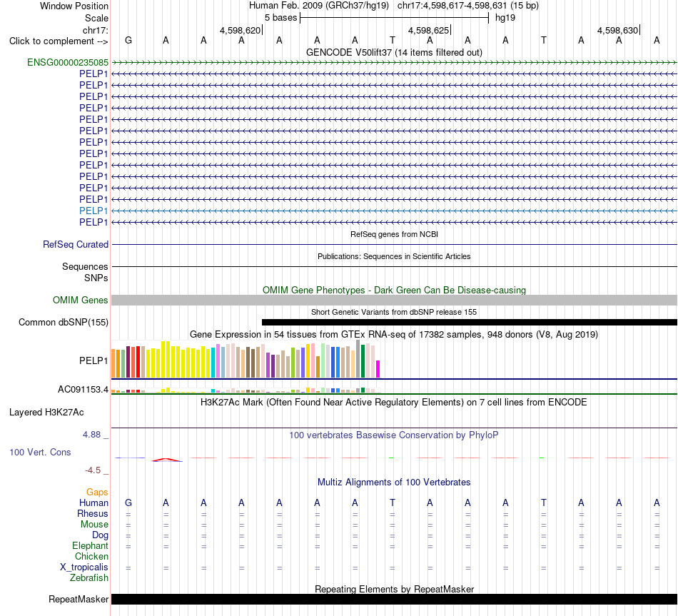678x616 pixels.
Task: Click PELP1 label beside GTEx expression chart
Action: click(x=93, y=360)
